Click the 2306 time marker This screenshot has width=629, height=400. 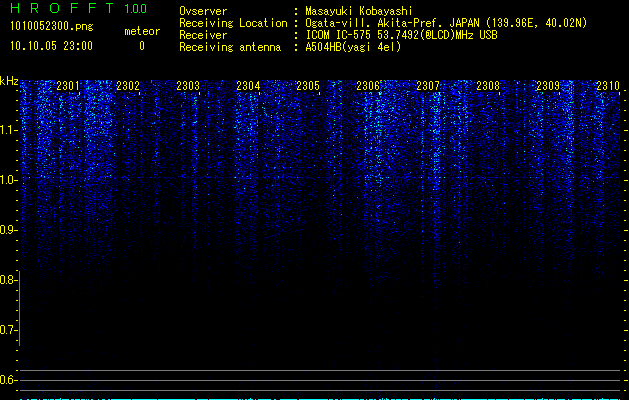pyautogui.click(x=368, y=85)
